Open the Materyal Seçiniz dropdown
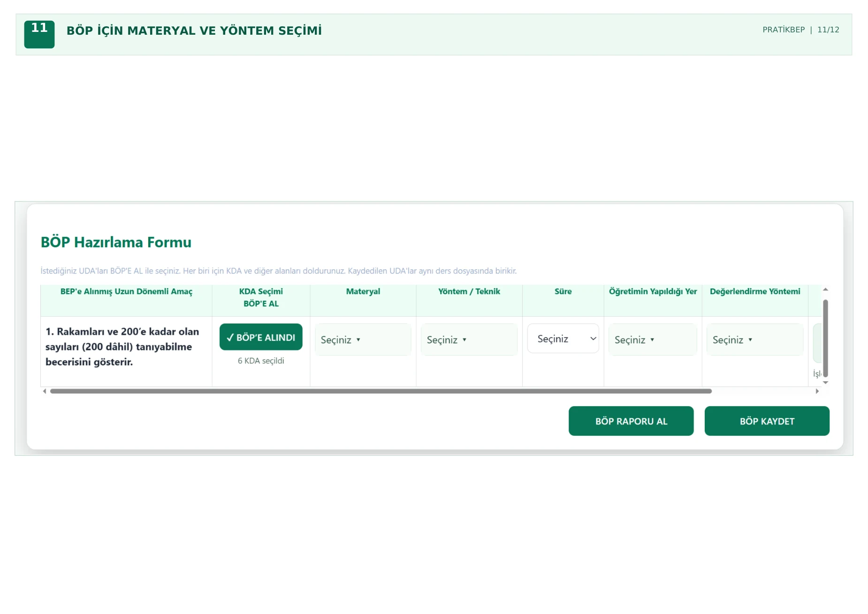This screenshot has height=614, width=868. coord(363,340)
